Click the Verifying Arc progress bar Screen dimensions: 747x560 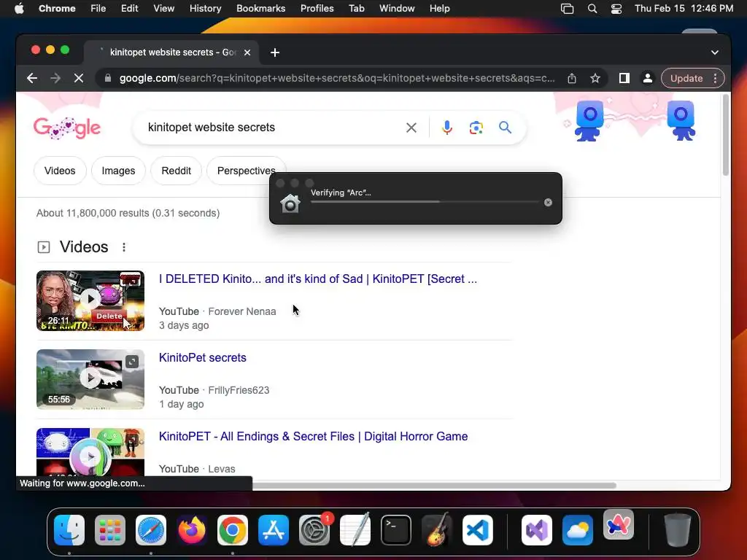pos(425,202)
